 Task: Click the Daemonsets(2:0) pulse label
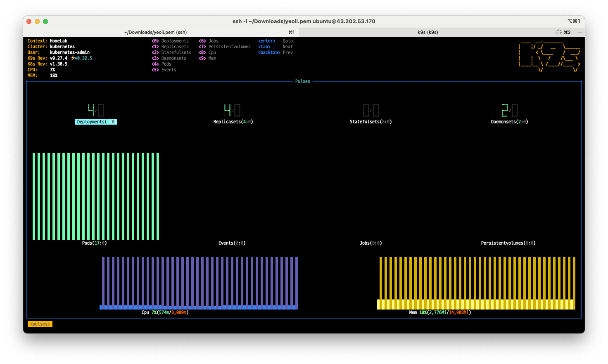pyautogui.click(x=509, y=122)
